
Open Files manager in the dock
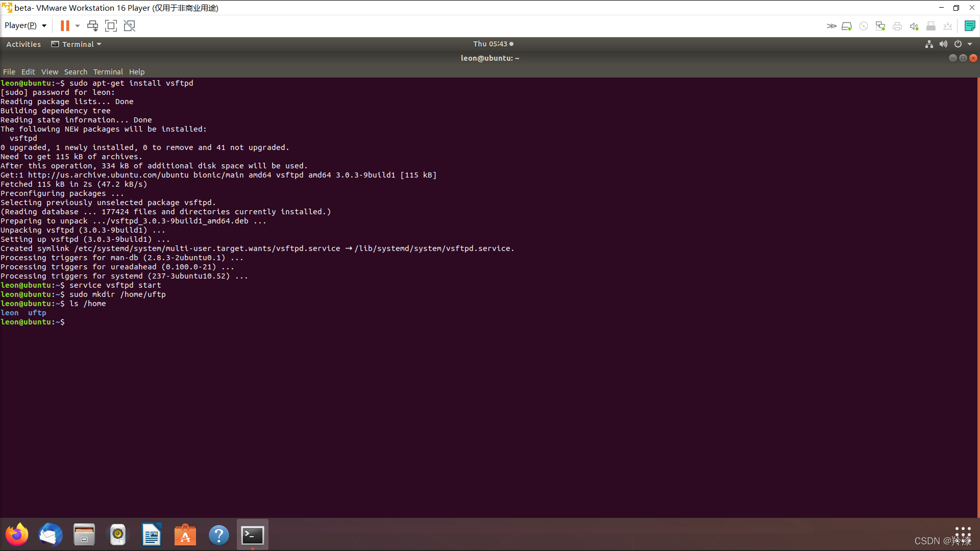click(84, 535)
